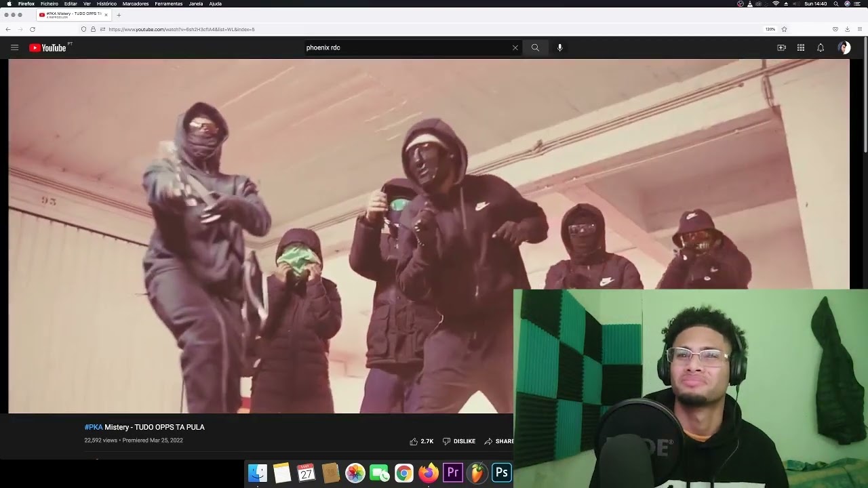Image resolution: width=868 pixels, height=488 pixels.
Task: Follow the #PKA hashtag link
Action: click(94, 427)
